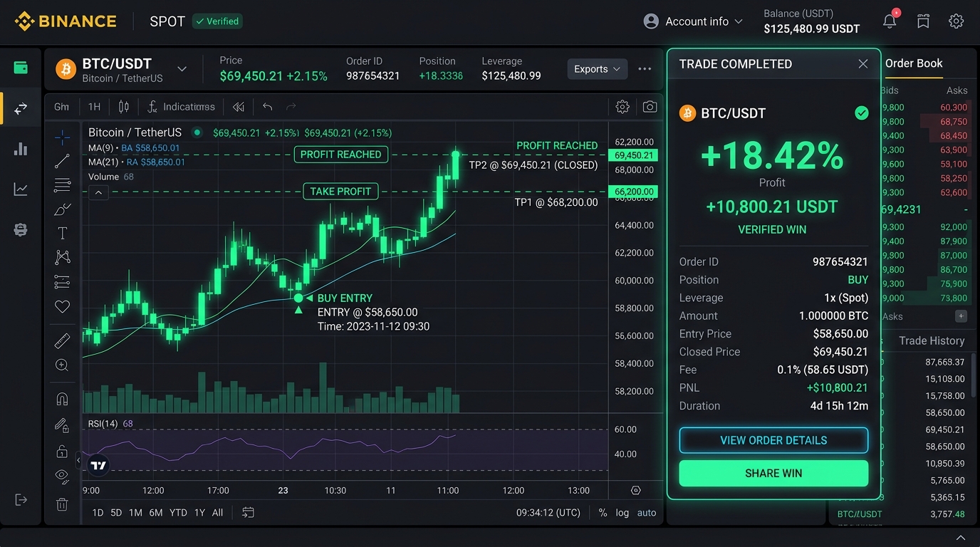
Task: Click the go-to-date calendar icon
Action: click(x=248, y=512)
